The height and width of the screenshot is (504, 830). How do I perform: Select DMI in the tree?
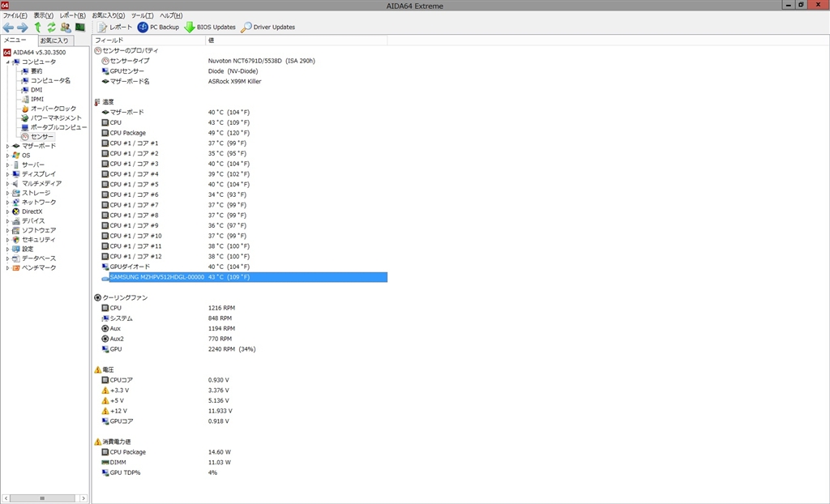pyautogui.click(x=36, y=90)
